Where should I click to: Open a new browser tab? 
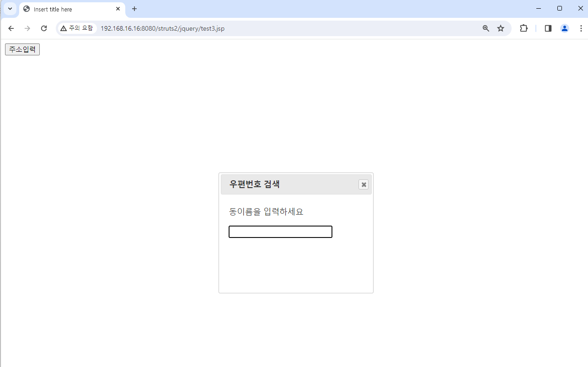tap(134, 9)
